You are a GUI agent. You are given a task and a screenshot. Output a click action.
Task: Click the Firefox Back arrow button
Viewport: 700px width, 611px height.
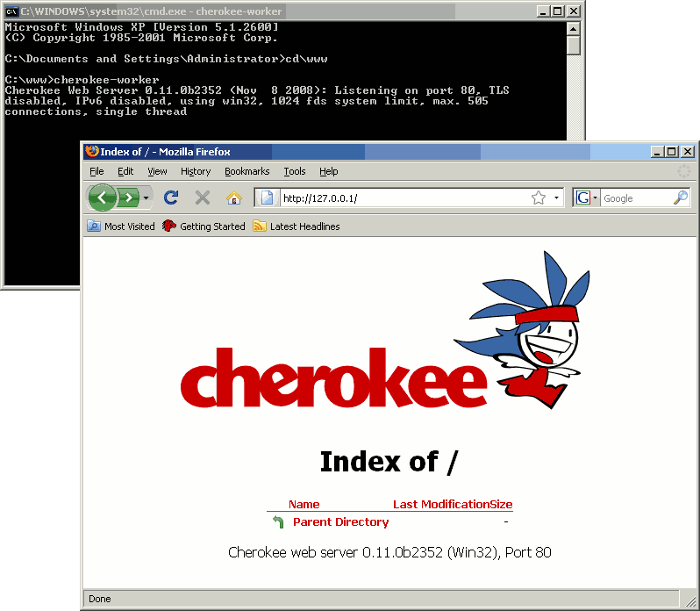[x=102, y=198]
